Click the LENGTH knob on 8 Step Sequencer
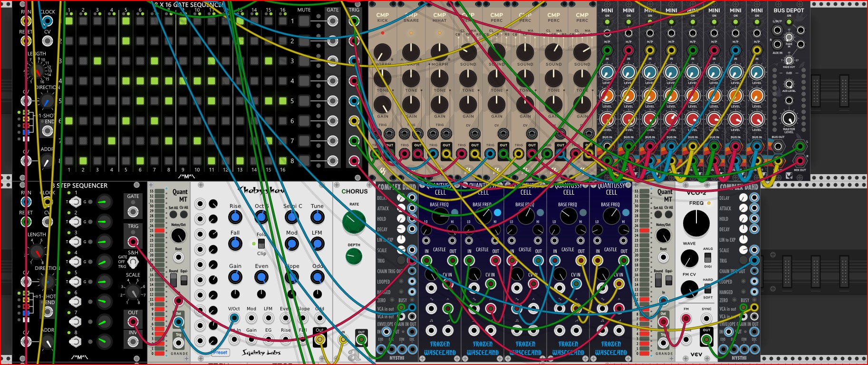Viewport: 868px width, 365px height. point(37,252)
